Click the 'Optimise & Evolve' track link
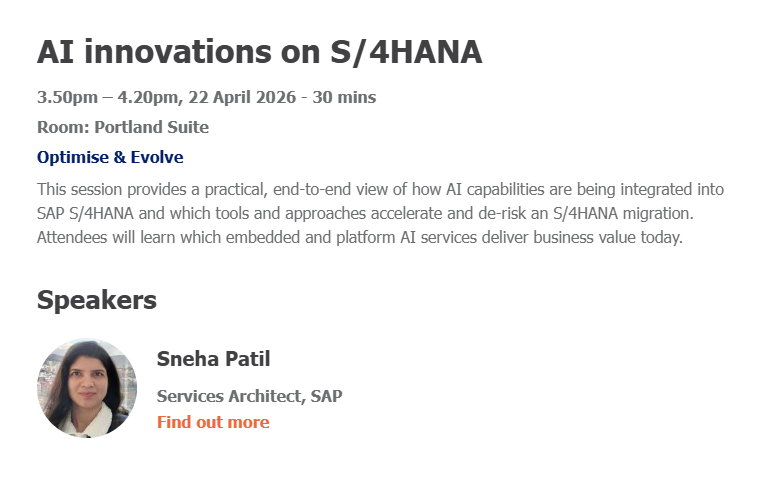The image size is (781, 494). pyautogui.click(x=110, y=157)
